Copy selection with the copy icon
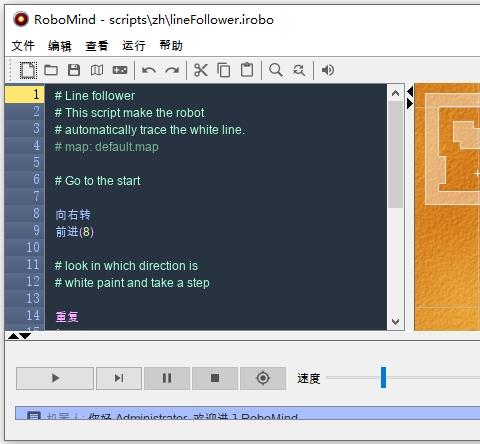 (224, 70)
